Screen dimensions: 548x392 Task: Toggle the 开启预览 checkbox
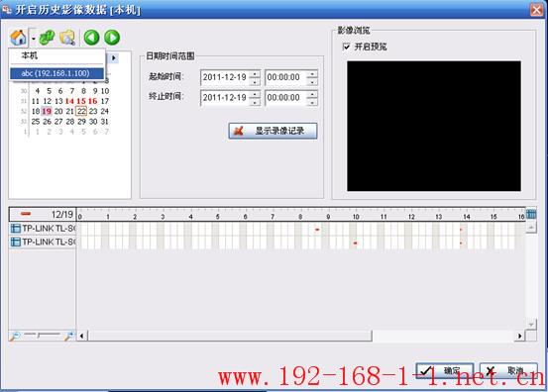pyautogui.click(x=346, y=47)
